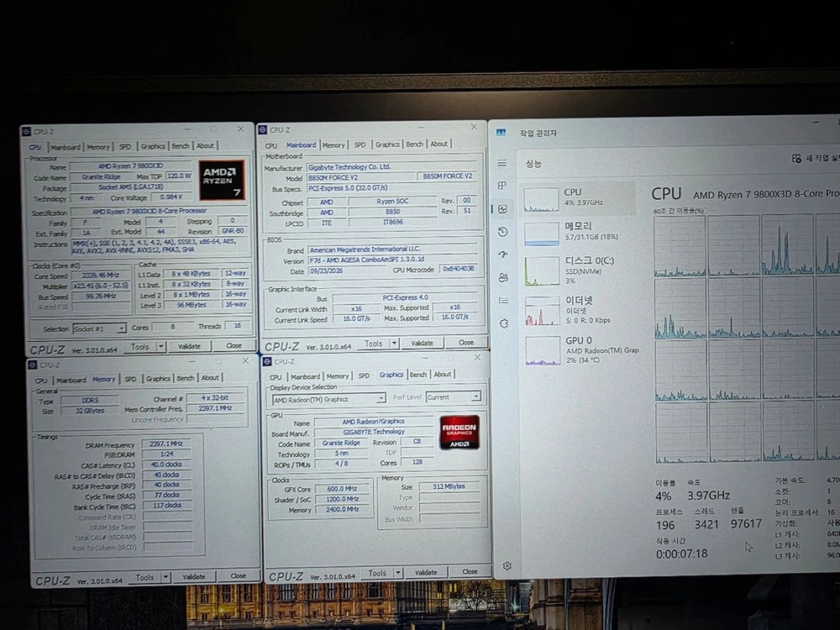840x630 pixels.
Task: Switch to About tab in the Graphics window
Action: tap(443, 374)
